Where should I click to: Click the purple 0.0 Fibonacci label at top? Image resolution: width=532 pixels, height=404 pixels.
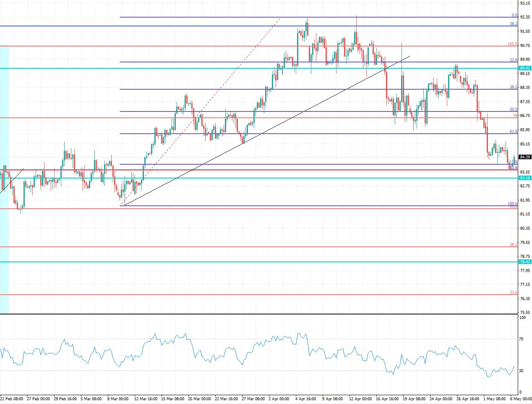514,15
